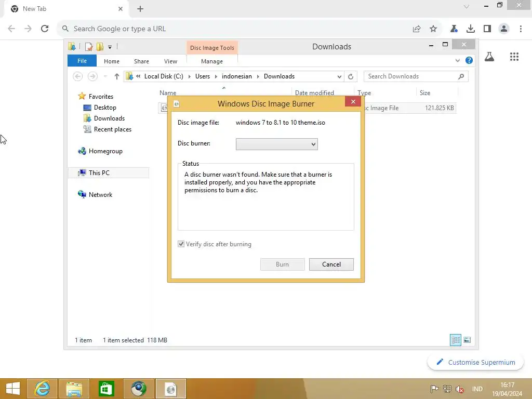Switch to details view icon in Explorer
This screenshot has height=399, width=532.
click(455, 340)
